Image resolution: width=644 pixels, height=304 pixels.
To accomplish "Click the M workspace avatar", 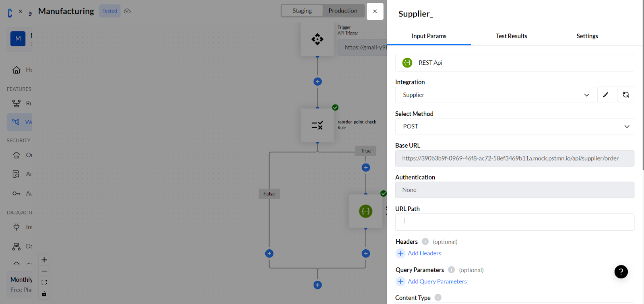I will tap(18, 39).
